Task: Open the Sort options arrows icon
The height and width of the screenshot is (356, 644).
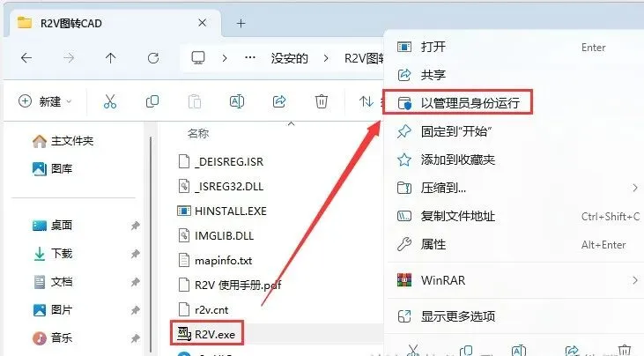Action: (366, 101)
